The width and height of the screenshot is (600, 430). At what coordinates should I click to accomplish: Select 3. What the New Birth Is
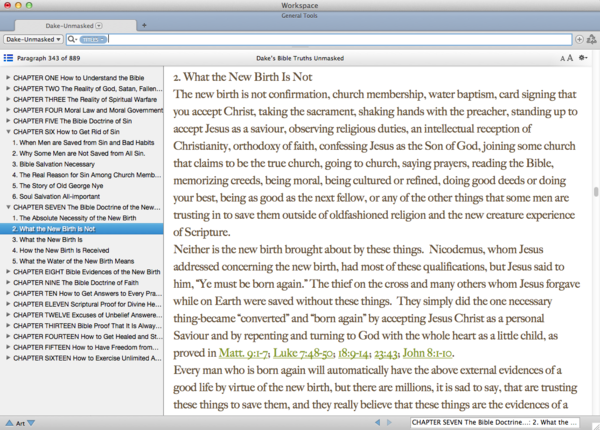tap(47, 239)
